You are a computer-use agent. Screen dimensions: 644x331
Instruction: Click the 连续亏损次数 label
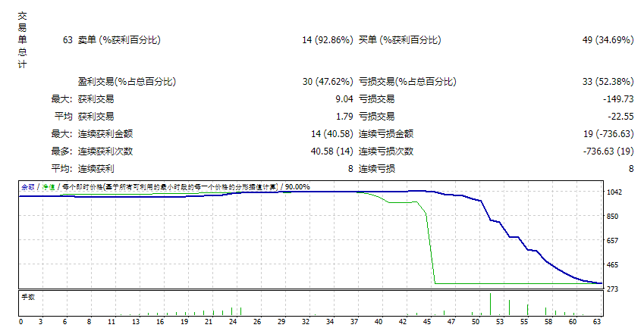[385, 151]
